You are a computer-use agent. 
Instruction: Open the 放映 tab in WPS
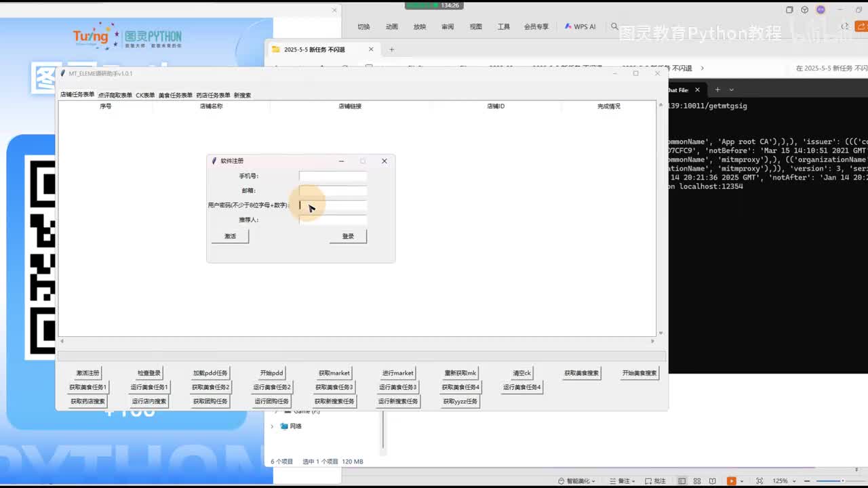420,27
